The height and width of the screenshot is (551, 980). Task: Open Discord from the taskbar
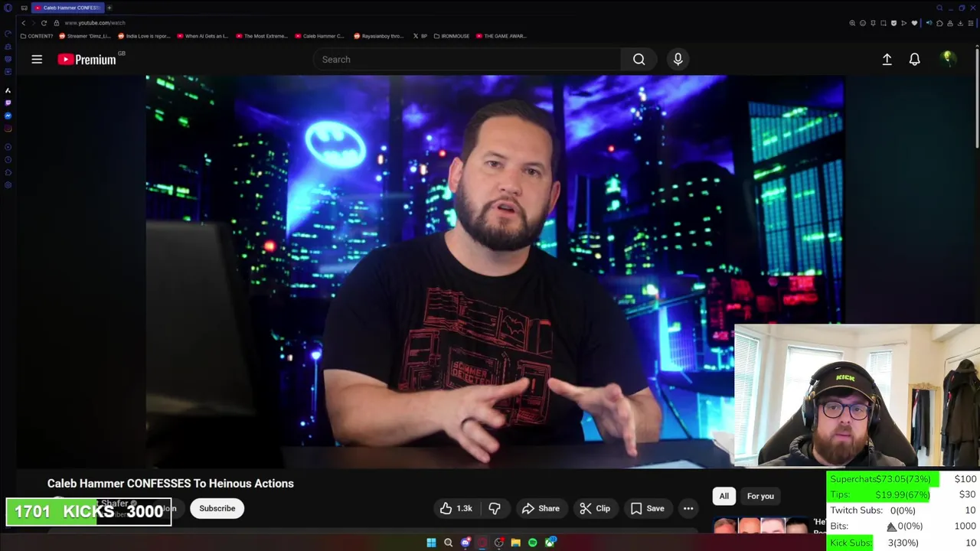point(465,543)
